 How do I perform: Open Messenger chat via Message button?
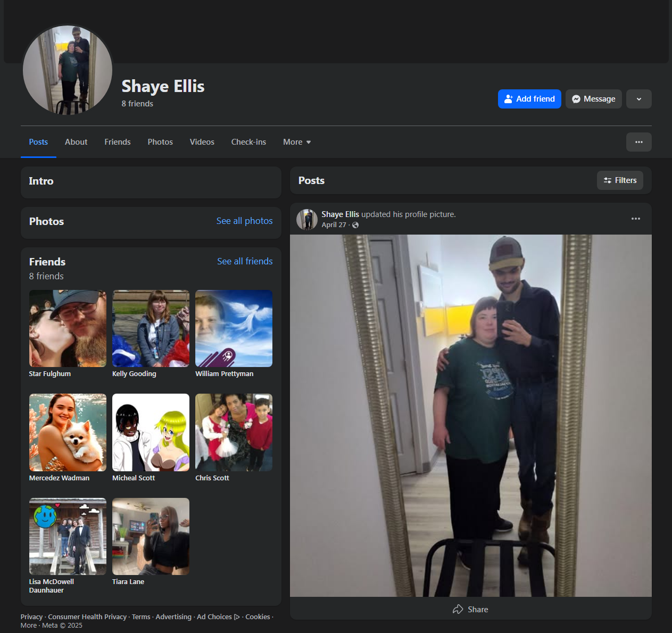point(593,99)
